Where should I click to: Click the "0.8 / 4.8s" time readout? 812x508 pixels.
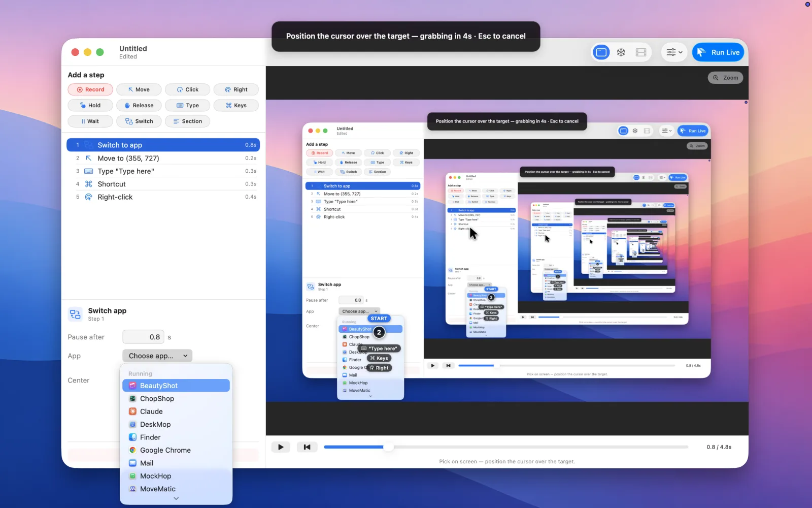point(719,447)
